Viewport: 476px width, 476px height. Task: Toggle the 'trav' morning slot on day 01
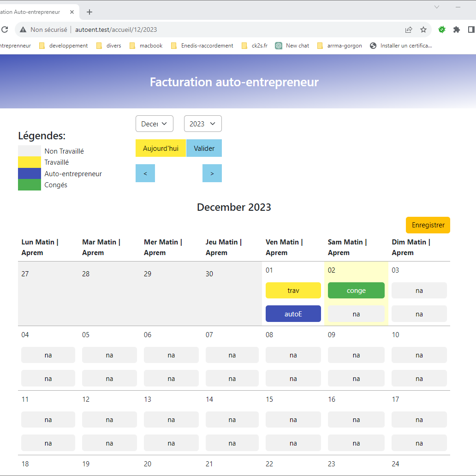pos(293,291)
